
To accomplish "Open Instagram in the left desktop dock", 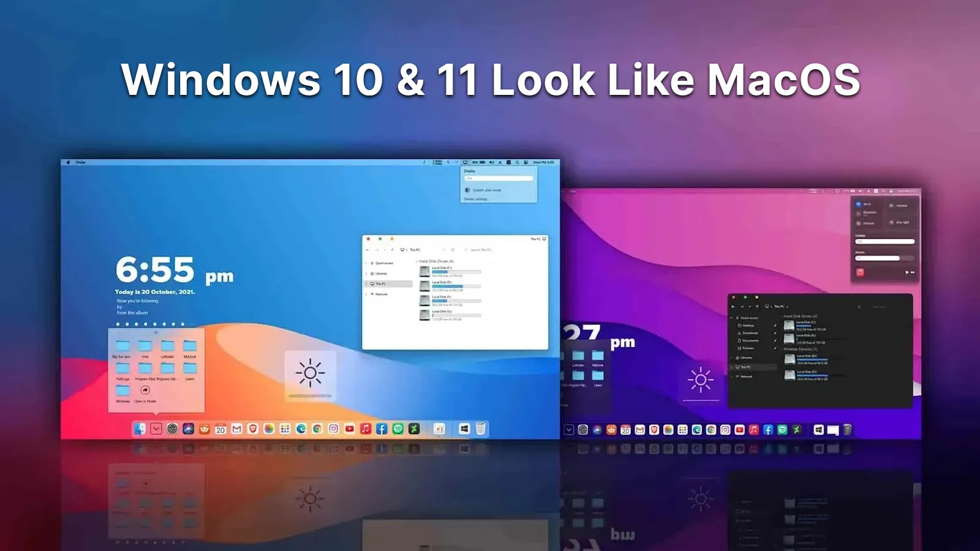I will [x=333, y=429].
